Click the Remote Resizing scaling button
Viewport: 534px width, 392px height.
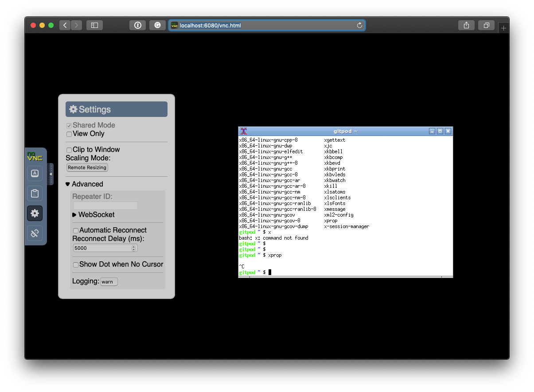(87, 167)
